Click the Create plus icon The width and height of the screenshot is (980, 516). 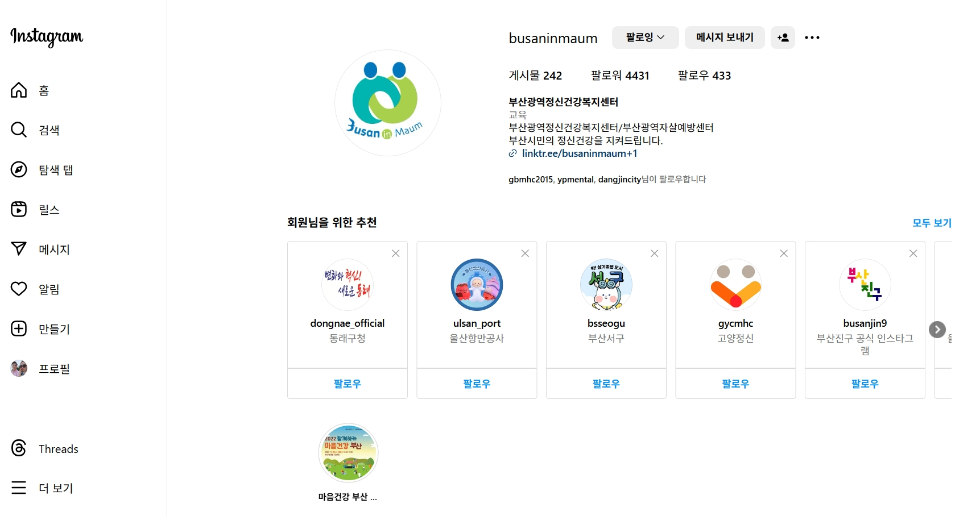coord(19,328)
